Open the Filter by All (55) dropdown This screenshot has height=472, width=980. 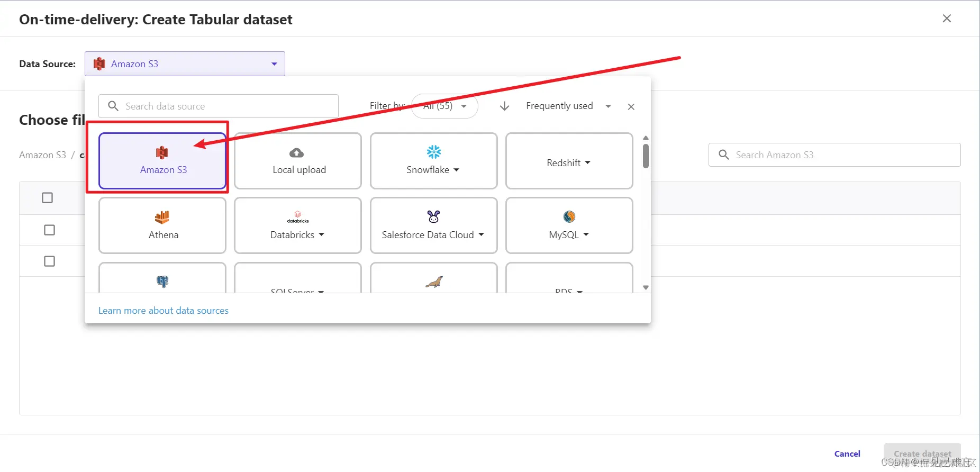point(444,106)
